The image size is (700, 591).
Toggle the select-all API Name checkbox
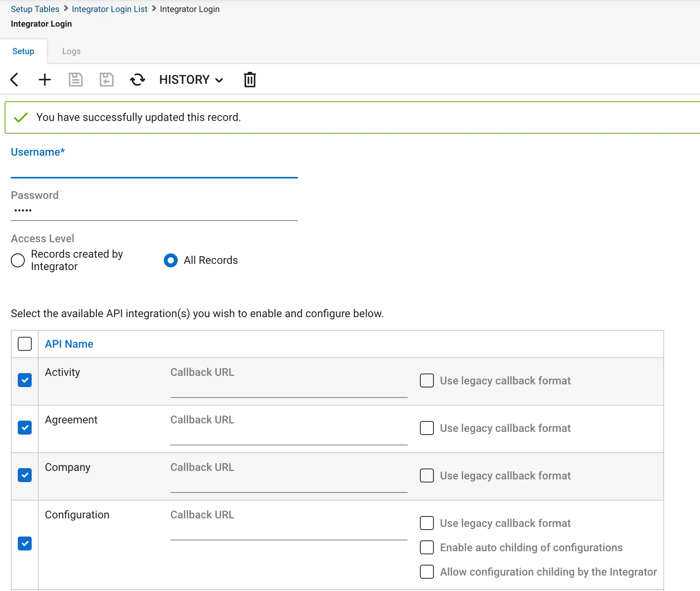click(x=25, y=344)
